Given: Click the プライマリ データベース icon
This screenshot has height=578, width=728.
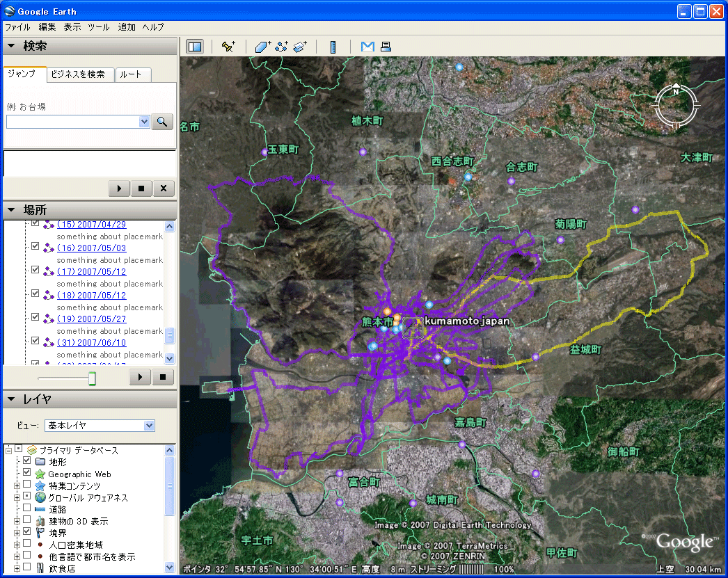Looking at the screenshot, I should coord(31,450).
